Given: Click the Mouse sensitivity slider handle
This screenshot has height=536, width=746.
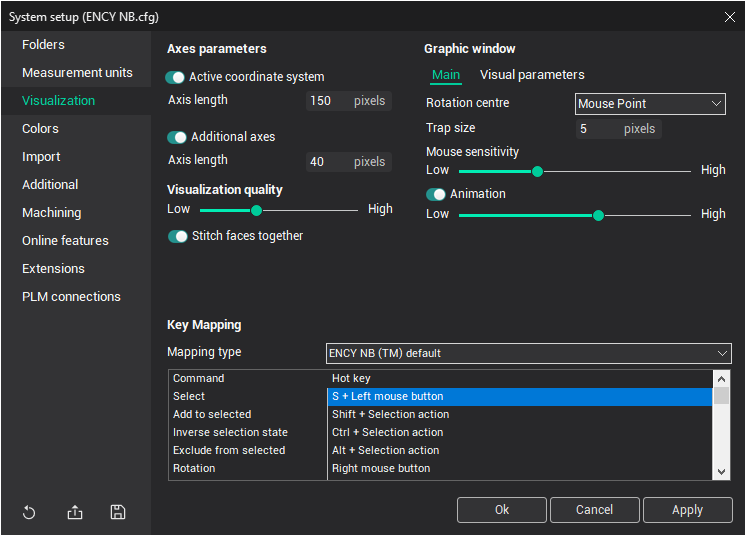Looking at the screenshot, I should tap(537, 171).
